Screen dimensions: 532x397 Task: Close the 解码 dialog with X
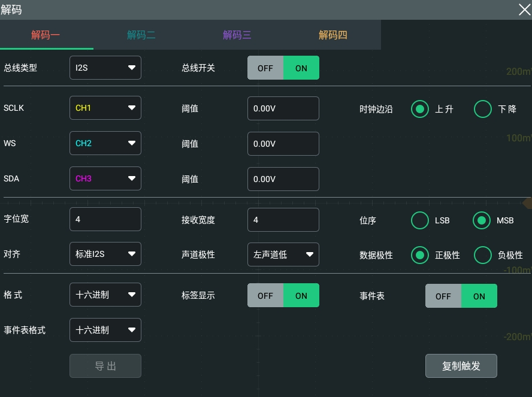pos(524,10)
